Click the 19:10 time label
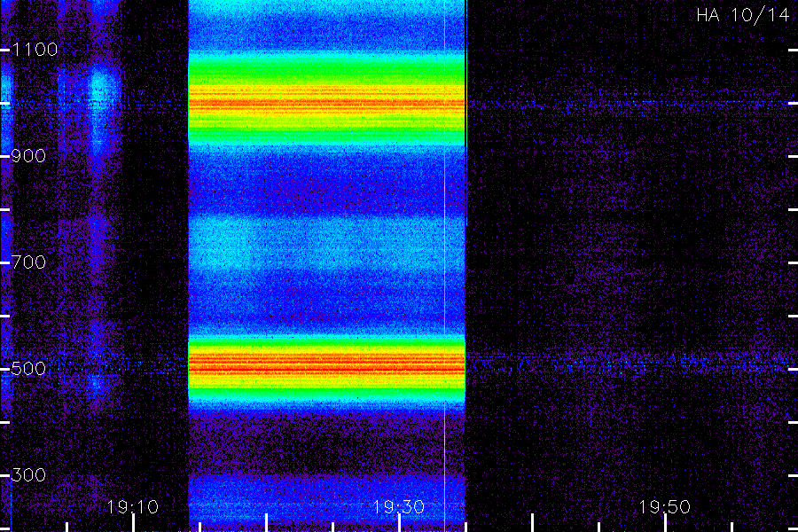 133,507
